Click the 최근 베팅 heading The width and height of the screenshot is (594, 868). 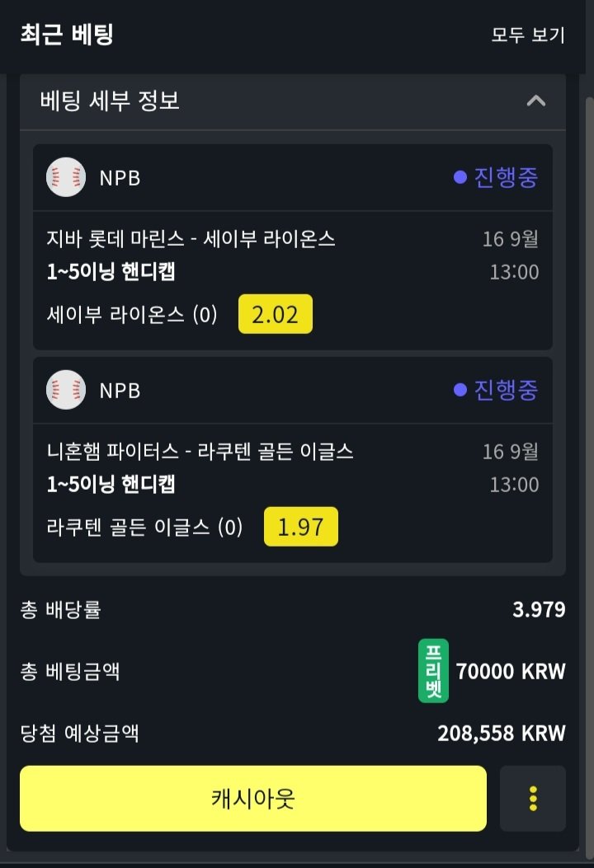click(66, 35)
